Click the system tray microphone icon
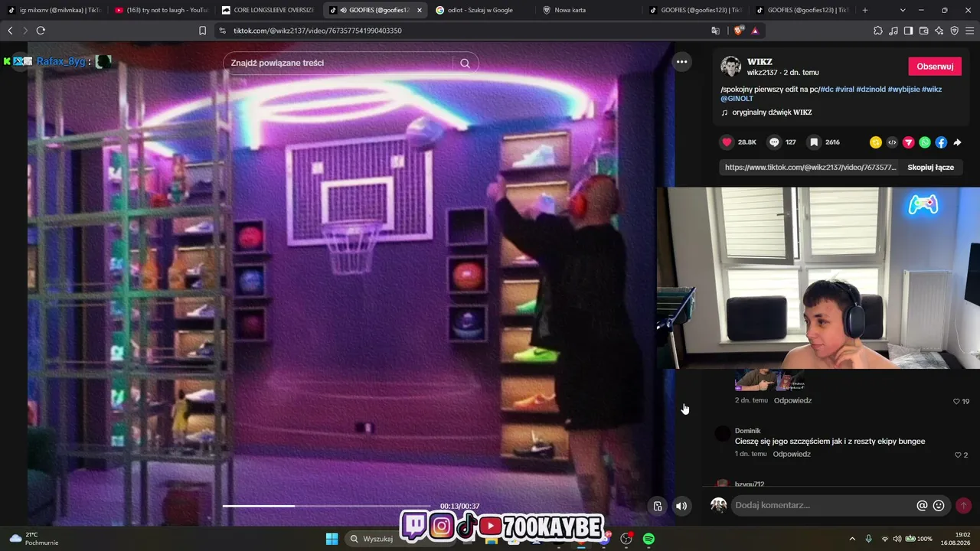 pos(868,539)
